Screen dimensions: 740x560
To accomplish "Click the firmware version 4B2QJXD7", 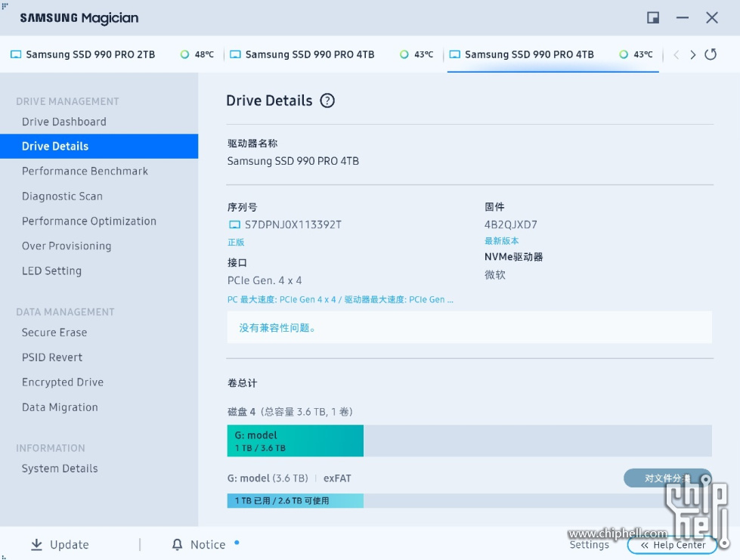I will (511, 225).
